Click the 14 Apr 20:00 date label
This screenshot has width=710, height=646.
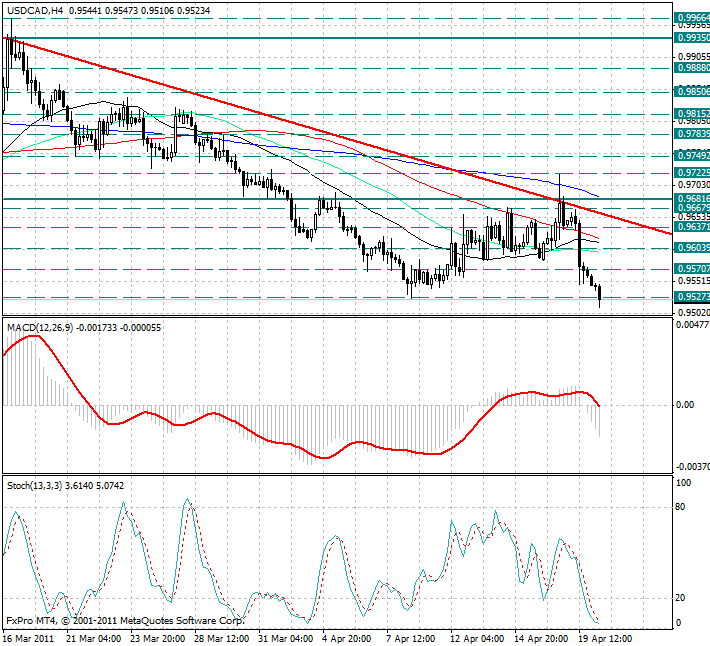540,637
